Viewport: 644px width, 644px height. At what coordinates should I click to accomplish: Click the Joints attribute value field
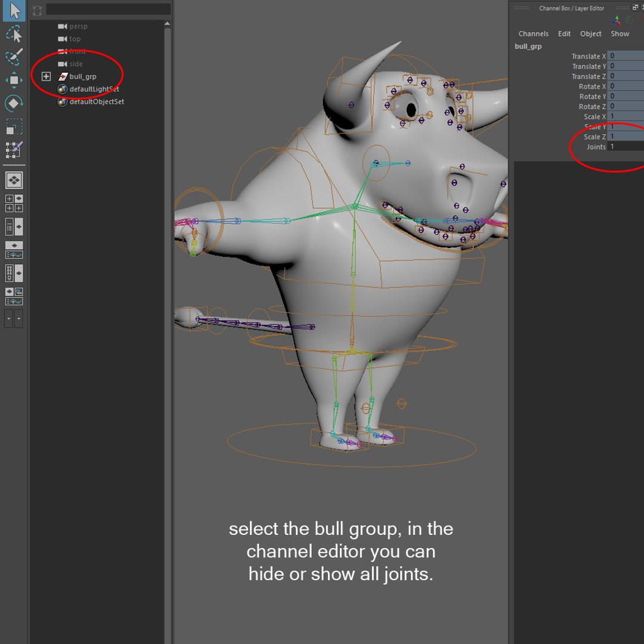[x=626, y=146]
